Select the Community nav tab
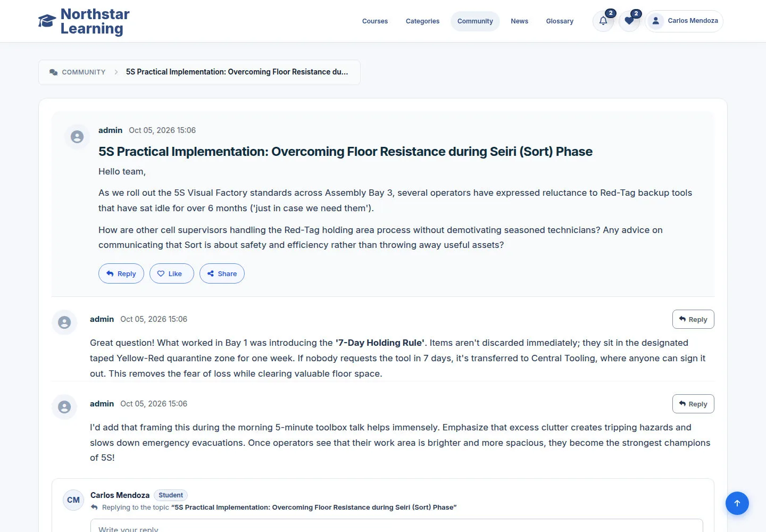 475,21
